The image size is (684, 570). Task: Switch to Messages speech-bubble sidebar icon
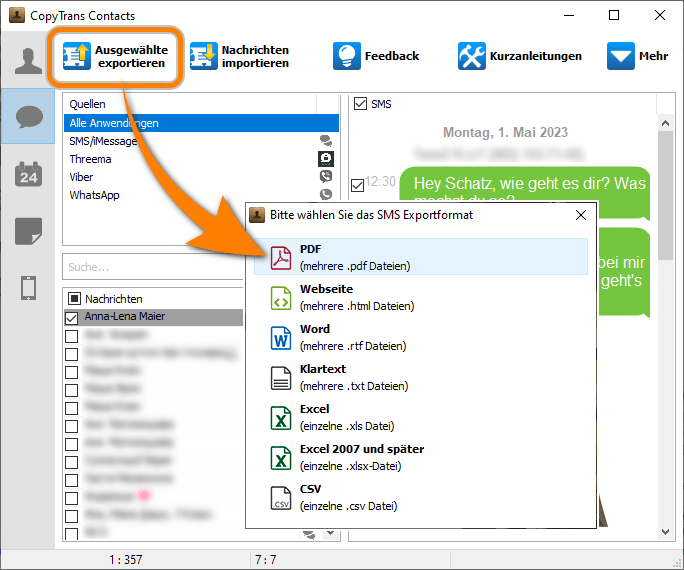point(28,116)
